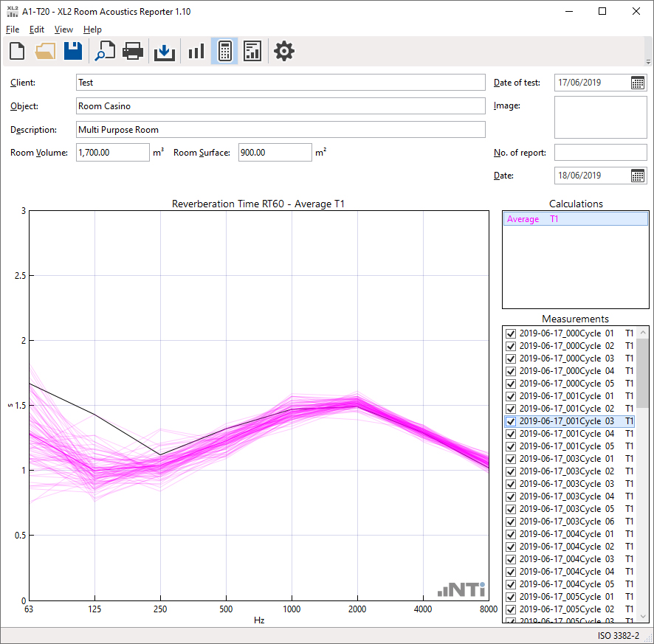This screenshot has width=654, height=644.
Task: Import measurements with the download arrow icon
Action: (164, 51)
